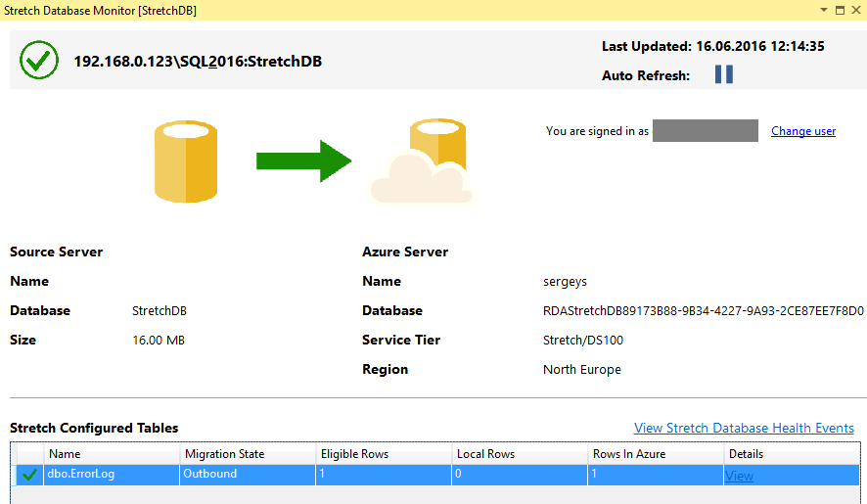Viewport: 867px width, 504px height.
Task: Click the Source Server heading
Action: coord(57,252)
